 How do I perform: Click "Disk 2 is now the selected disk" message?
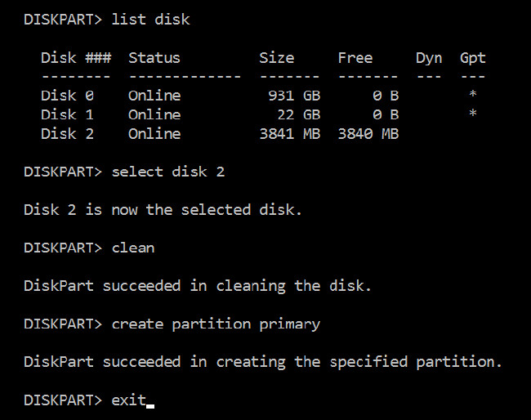coord(163,210)
